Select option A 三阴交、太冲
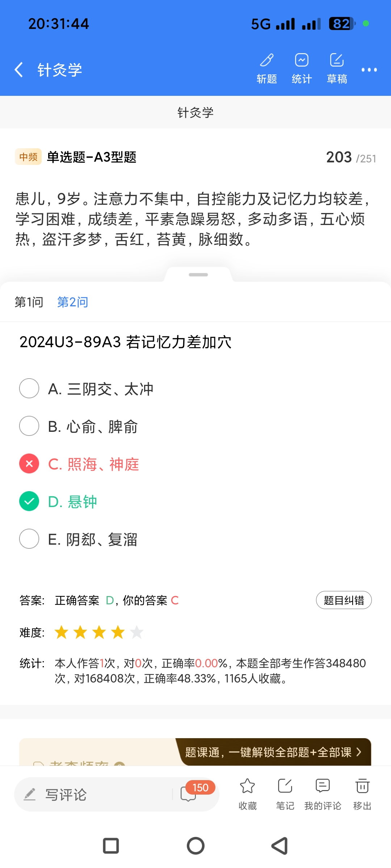The image size is (391, 868). (29, 388)
